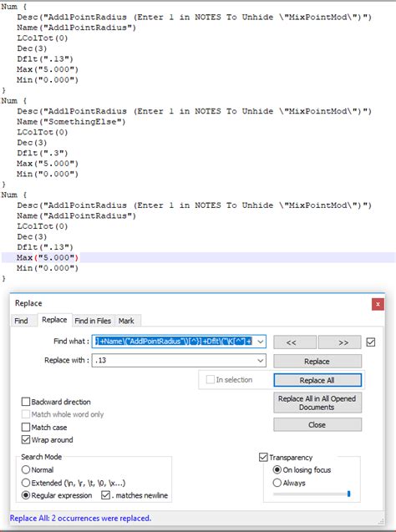
Task: Click the Dflt(".3") line
Action: tap(43, 153)
